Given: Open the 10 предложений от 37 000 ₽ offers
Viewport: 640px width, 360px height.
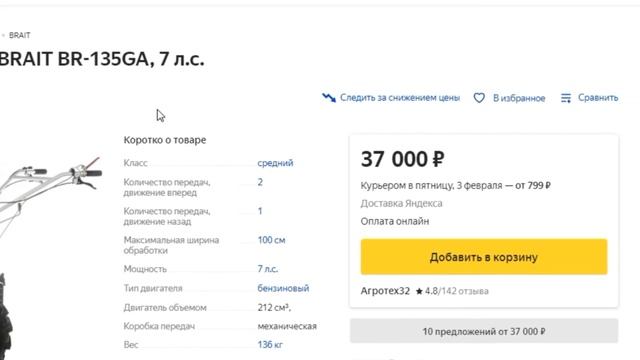Looking at the screenshot, I should [x=484, y=331].
